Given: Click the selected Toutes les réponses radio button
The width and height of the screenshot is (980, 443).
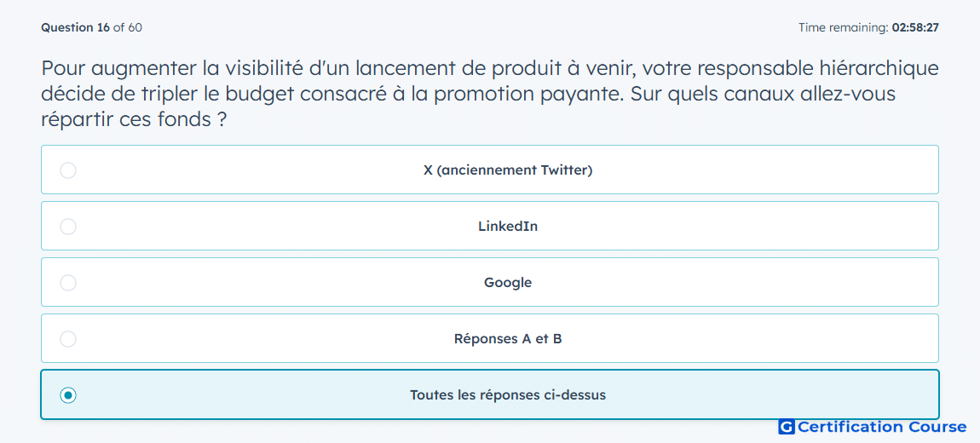Looking at the screenshot, I should pos(68,395).
